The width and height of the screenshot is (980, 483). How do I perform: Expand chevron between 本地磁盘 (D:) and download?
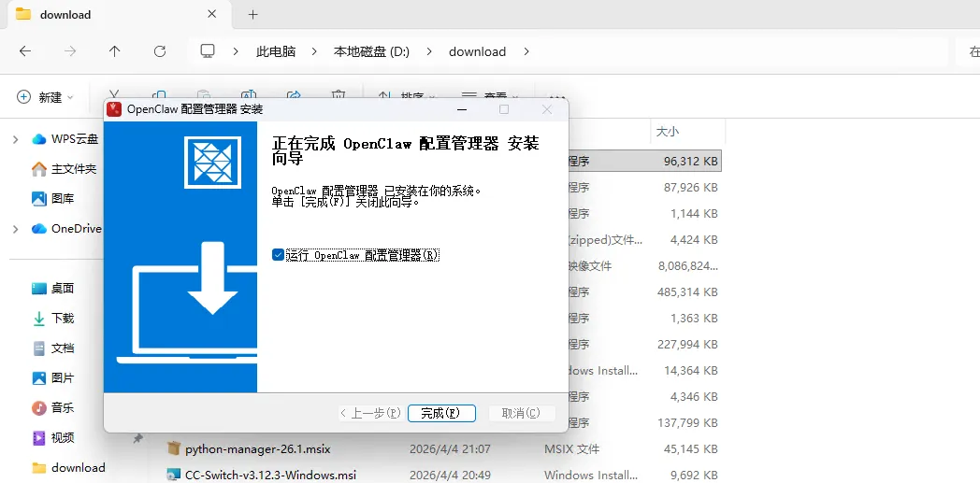428,51
